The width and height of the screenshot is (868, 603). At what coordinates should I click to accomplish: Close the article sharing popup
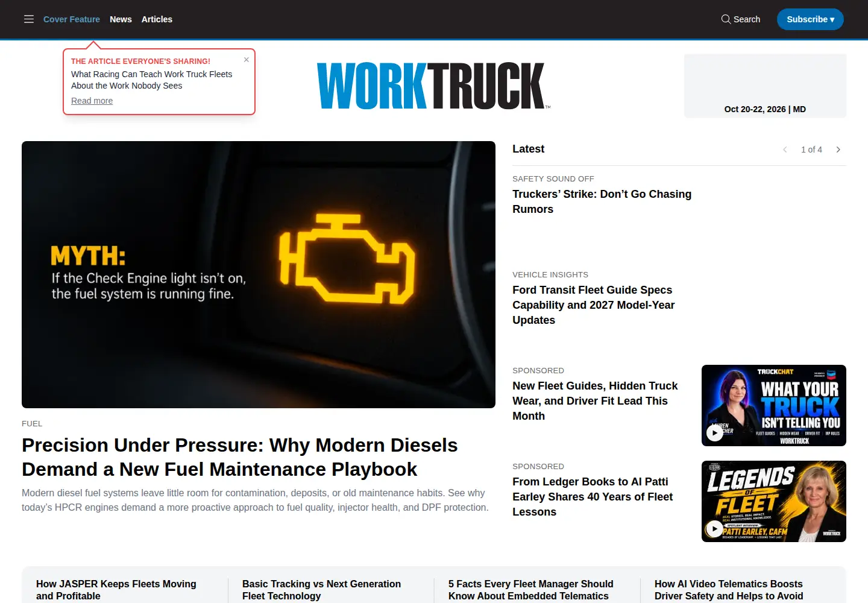(x=246, y=60)
